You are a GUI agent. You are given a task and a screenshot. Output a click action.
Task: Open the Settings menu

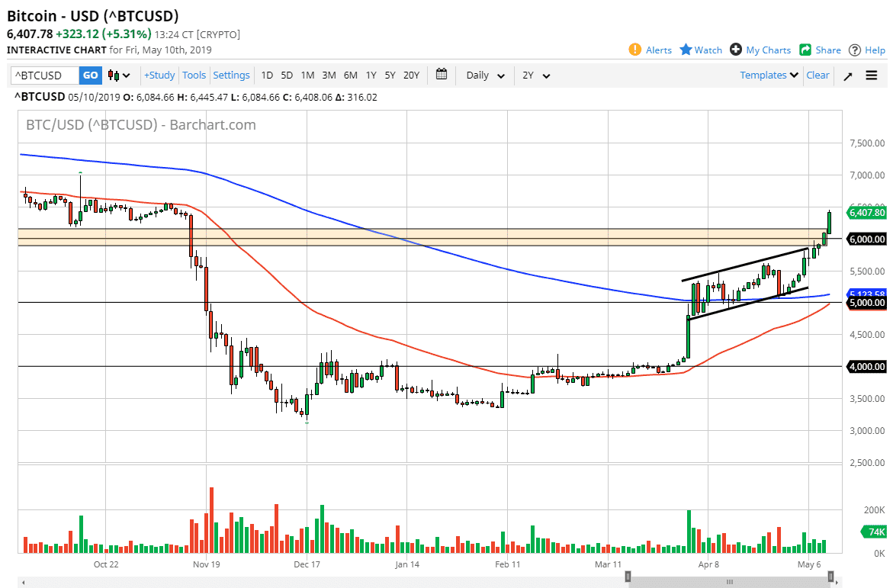[231, 75]
